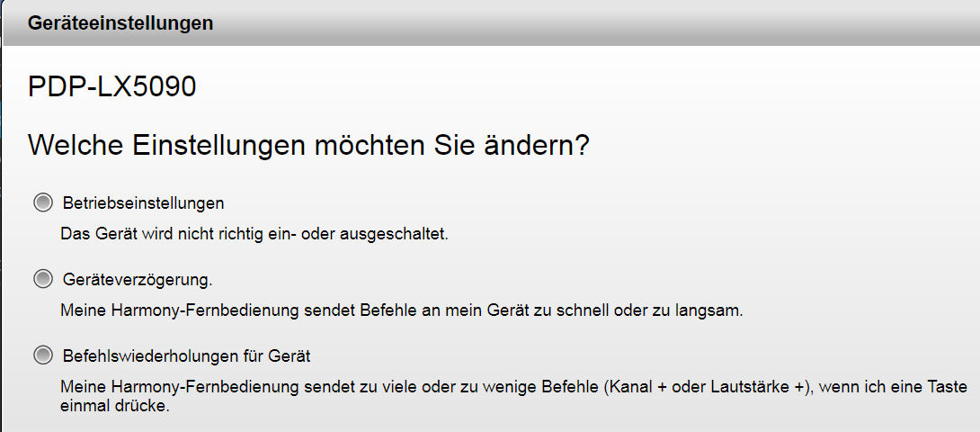Click the Betriebseinstellungen label text
The height and width of the screenshot is (432, 980).
pos(143,202)
